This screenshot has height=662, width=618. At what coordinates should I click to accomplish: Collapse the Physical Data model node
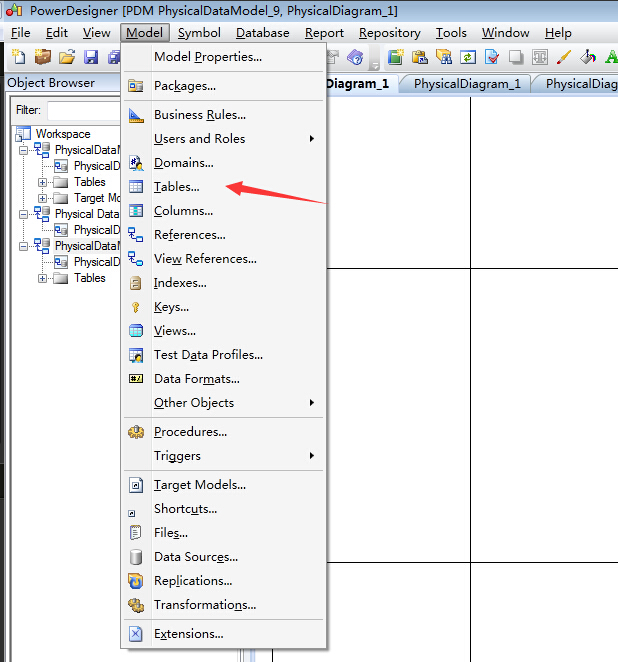click(x=24, y=214)
